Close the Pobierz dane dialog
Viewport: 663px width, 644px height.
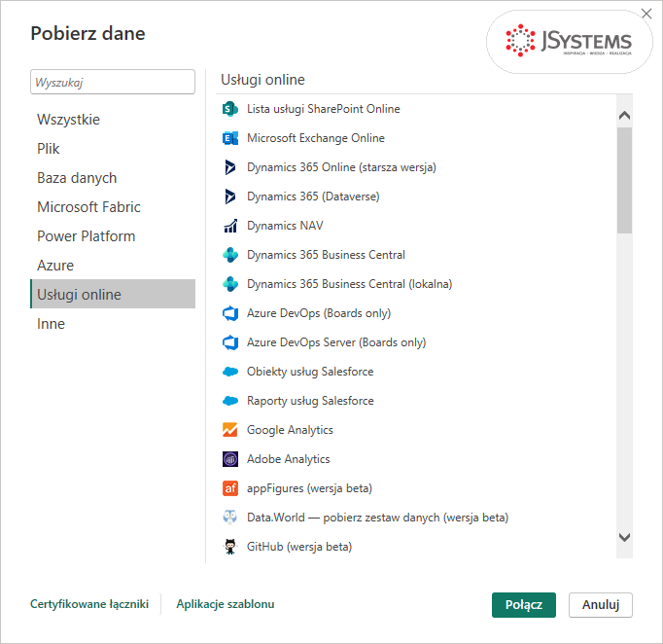pyautogui.click(x=646, y=14)
